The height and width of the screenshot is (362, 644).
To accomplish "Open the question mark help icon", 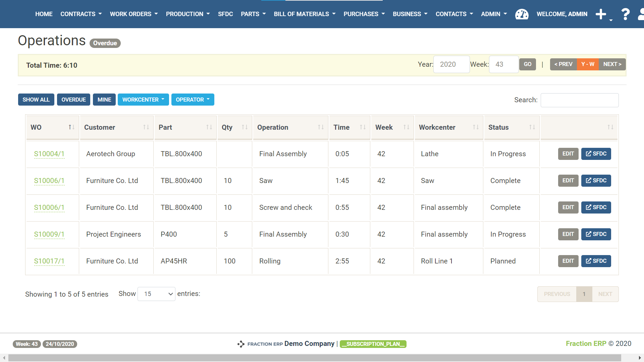I will [x=625, y=14].
